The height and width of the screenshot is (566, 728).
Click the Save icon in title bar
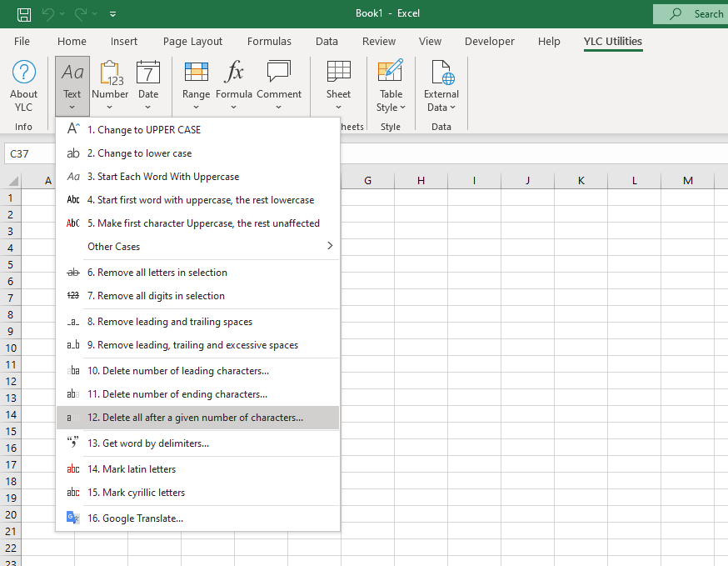click(24, 13)
